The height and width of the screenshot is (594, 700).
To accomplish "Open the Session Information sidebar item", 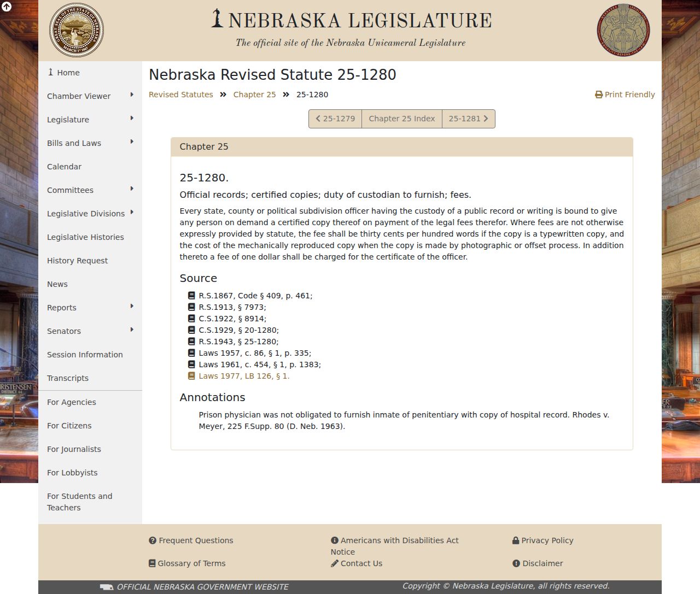I will 90,355.
